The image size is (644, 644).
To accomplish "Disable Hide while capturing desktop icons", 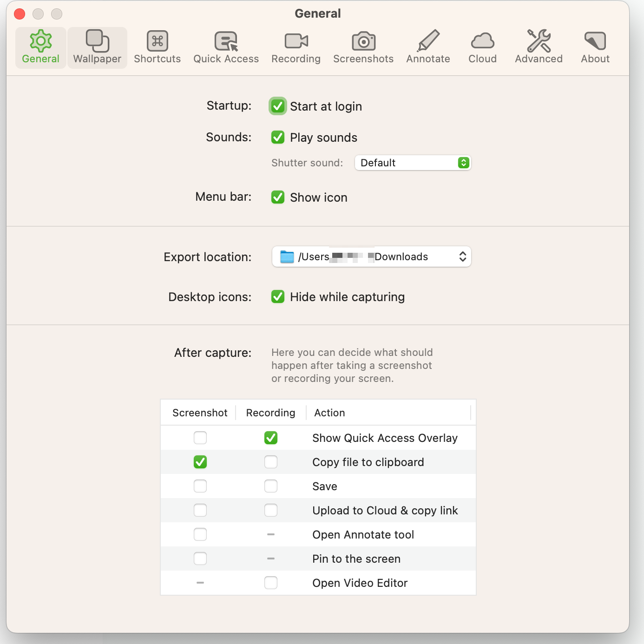I will point(278,297).
